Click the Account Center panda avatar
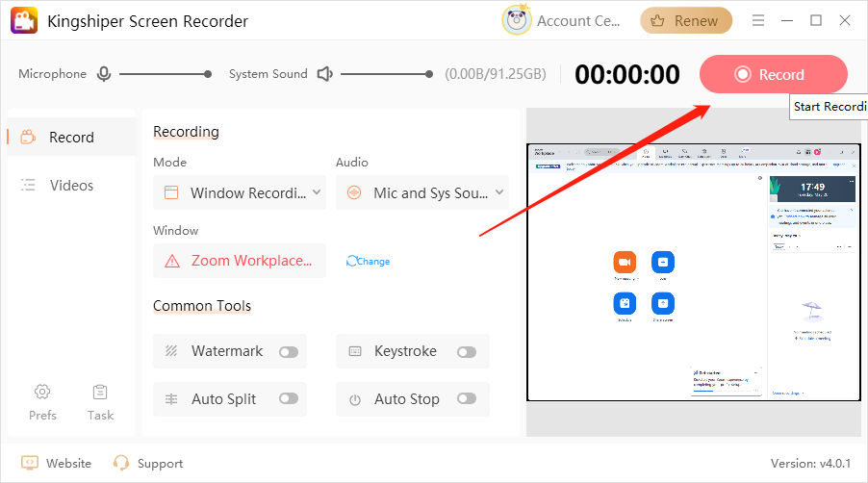 pos(516,20)
